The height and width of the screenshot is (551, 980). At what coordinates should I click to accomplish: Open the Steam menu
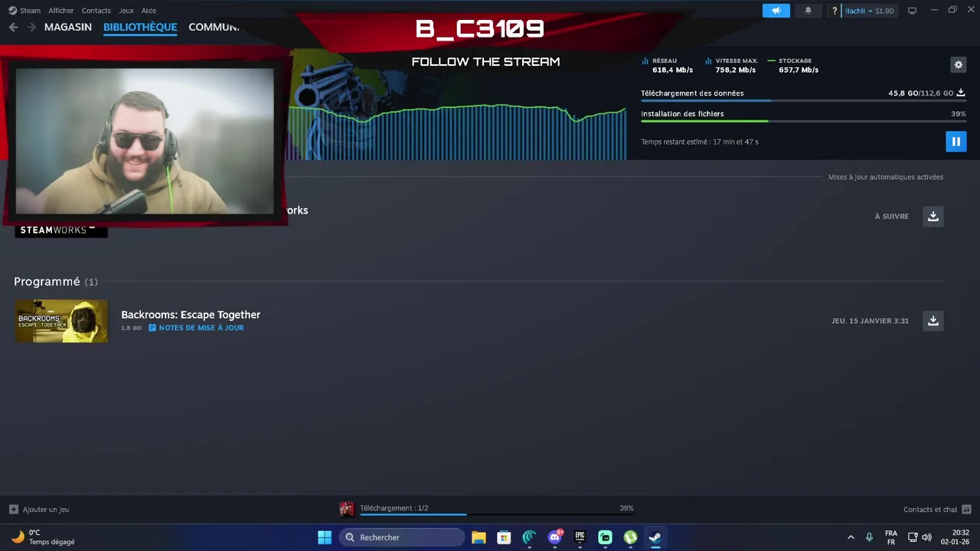pos(24,11)
